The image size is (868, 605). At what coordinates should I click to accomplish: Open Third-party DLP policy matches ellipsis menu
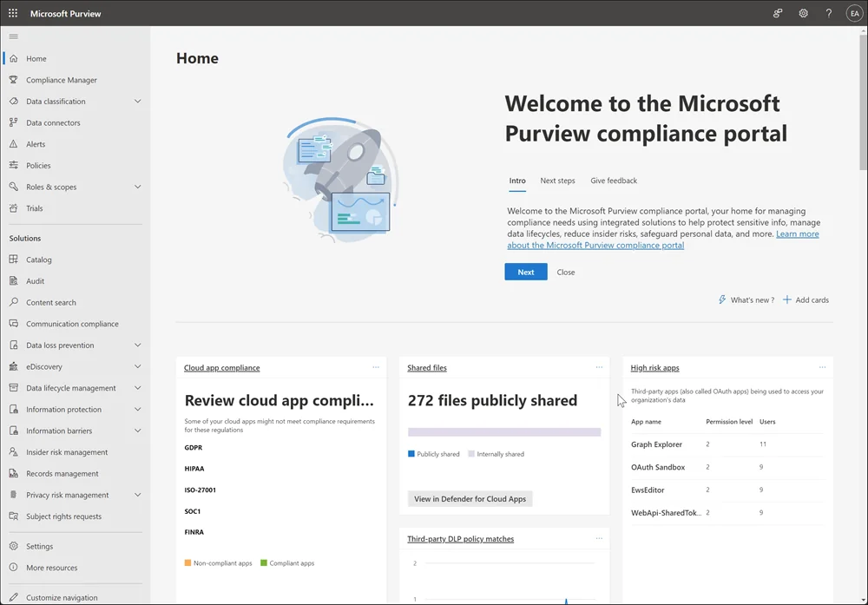tap(599, 538)
